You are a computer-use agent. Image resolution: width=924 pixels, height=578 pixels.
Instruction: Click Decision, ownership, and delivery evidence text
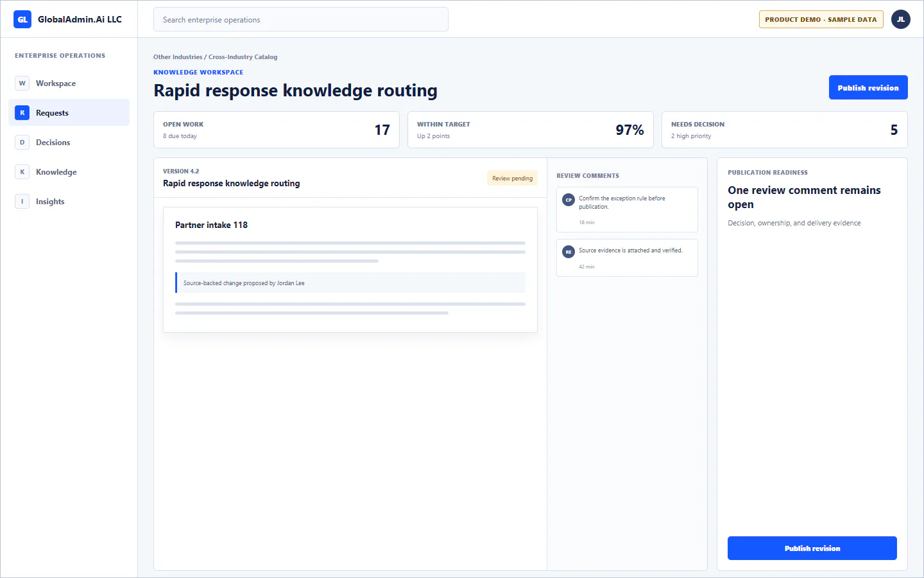794,223
